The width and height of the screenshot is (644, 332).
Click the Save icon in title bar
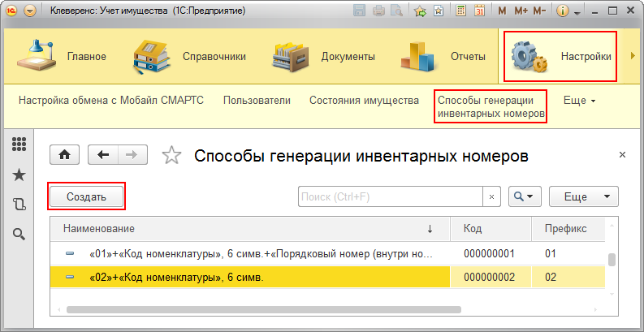point(360,11)
